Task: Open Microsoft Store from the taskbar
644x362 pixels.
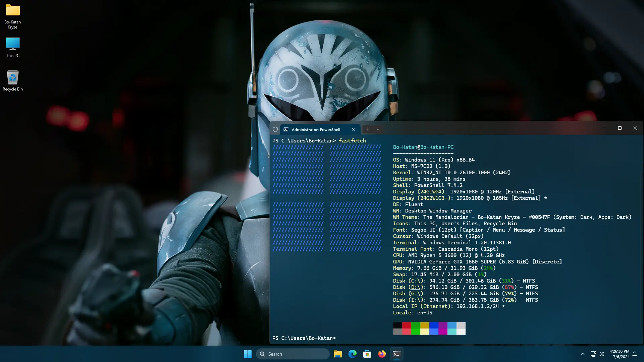Action: (367, 354)
